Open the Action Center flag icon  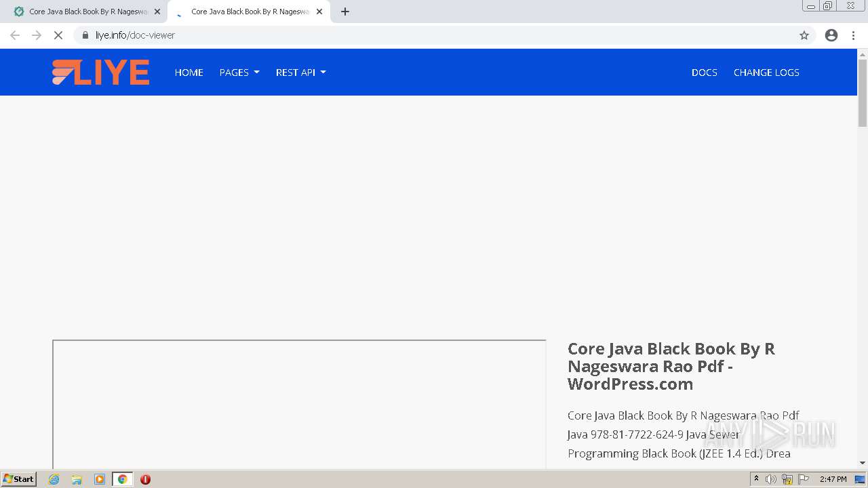click(x=804, y=479)
